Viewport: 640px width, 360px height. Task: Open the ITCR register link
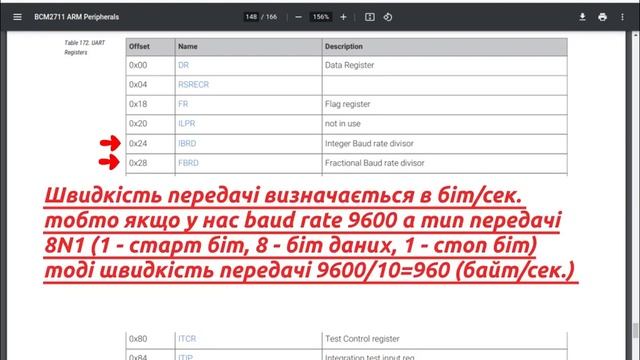[x=187, y=339]
